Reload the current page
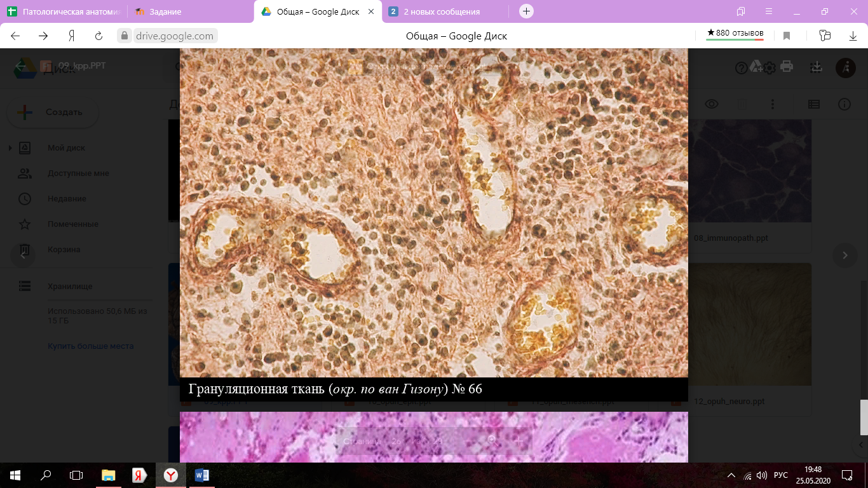Image resolution: width=868 pixels, height=488 pixels. click(x=98, y=36)
